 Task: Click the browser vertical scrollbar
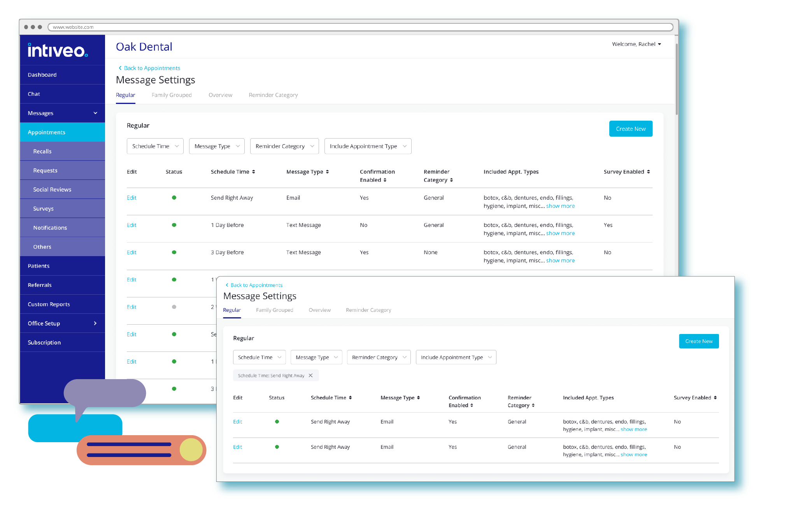coord(677,78)
